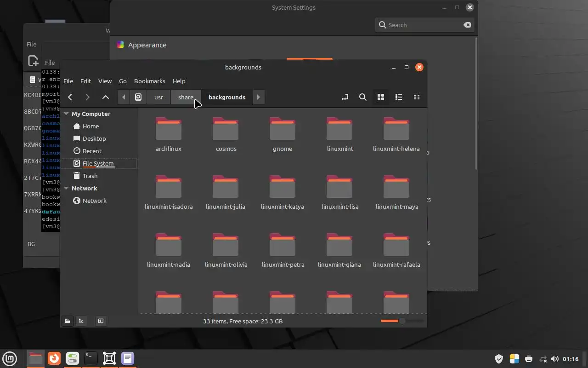Viewport: 588px width, 368px height.
Task: Go up to the parent folder
Action: pyautogui.click(x=105, y=97)
